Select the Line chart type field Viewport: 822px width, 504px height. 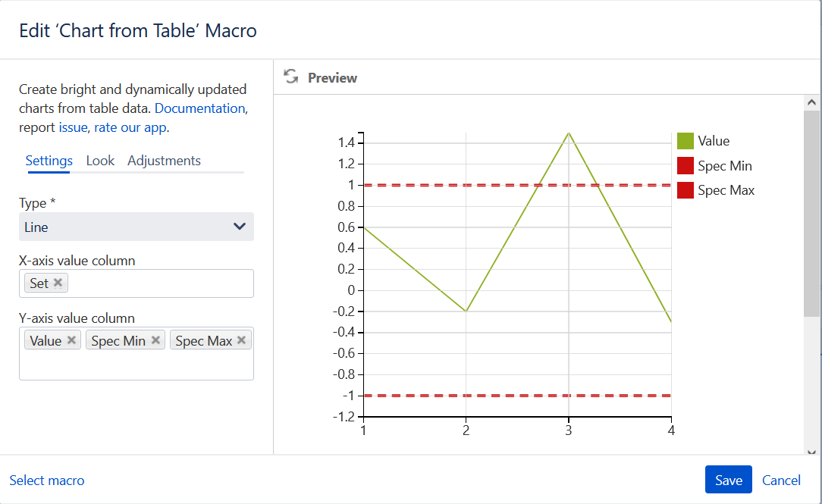[x=136, y=227]
